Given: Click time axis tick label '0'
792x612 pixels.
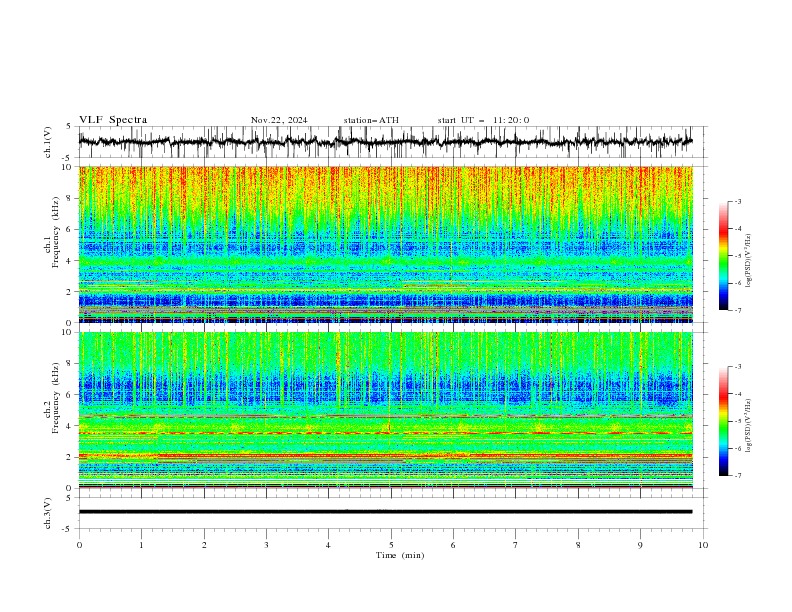Looking at the screenshot, I should (79, 545).
